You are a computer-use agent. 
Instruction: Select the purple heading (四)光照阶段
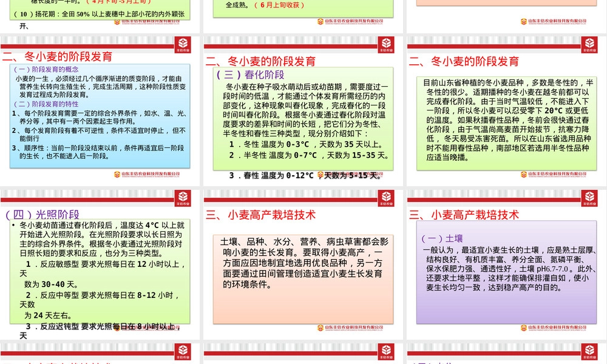42,214
